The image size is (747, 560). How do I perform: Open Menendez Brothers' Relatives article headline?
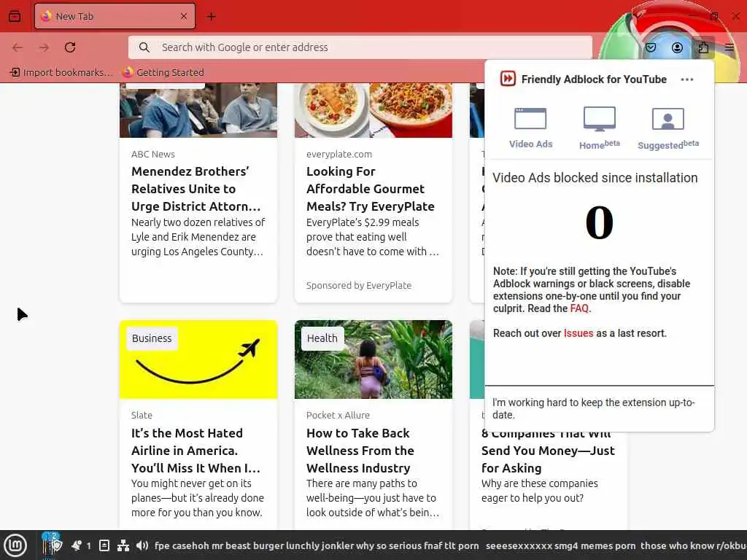tap(196, 189)
